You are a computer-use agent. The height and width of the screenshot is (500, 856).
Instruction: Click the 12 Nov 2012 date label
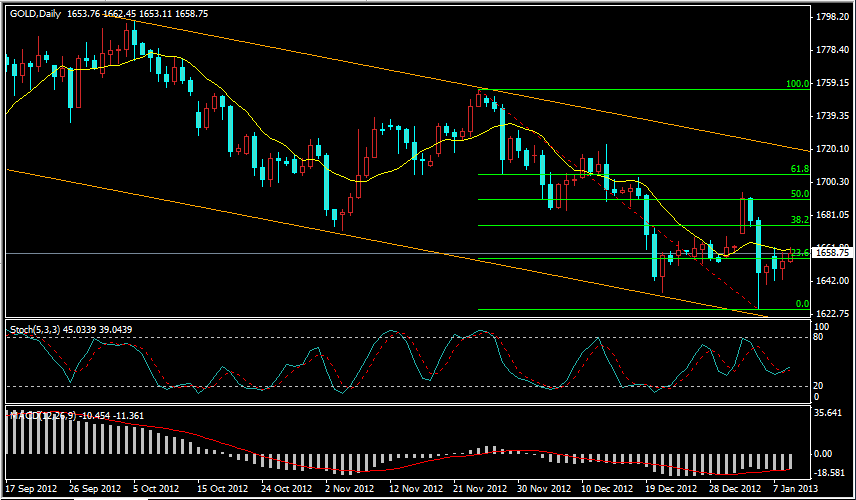pyautogui.click(x=415, y=487)
